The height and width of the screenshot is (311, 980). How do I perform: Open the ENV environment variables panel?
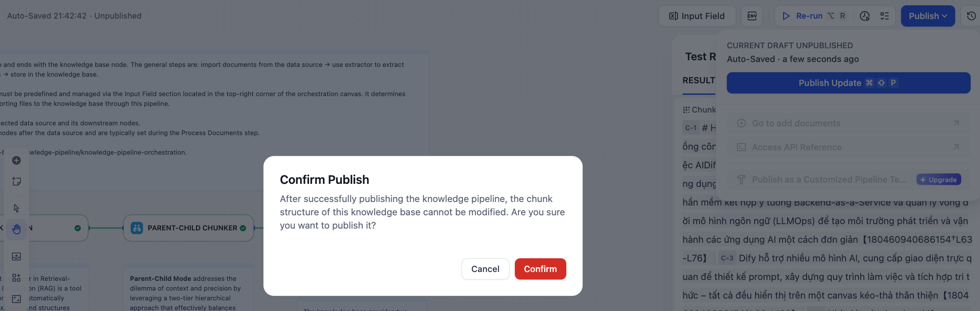coord(752,16)
